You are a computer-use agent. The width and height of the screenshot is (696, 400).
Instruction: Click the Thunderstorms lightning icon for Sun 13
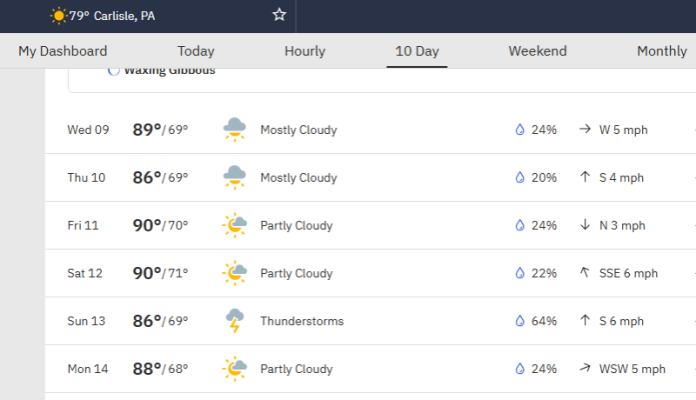click(x=234, y=321)
